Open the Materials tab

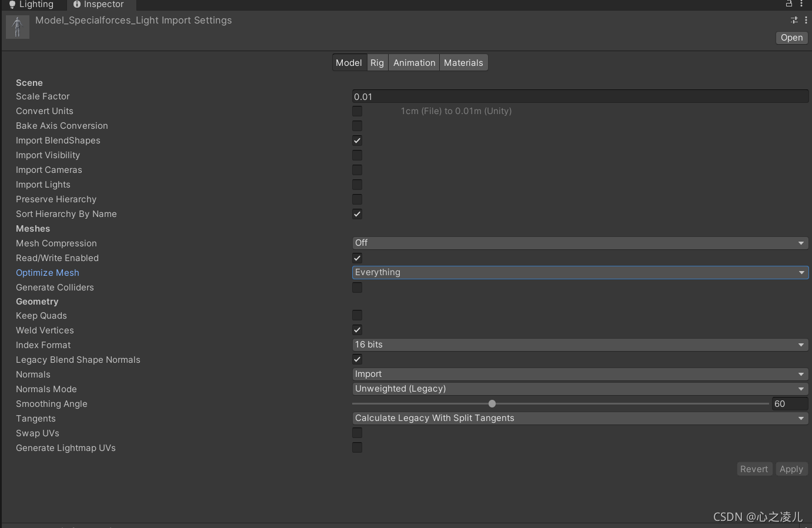coord(463,63)
